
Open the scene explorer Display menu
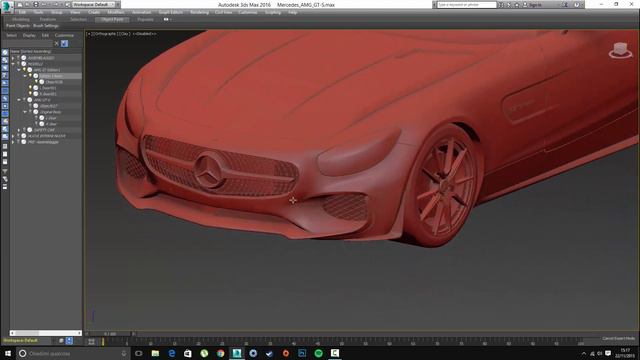[x=29, y=36]
